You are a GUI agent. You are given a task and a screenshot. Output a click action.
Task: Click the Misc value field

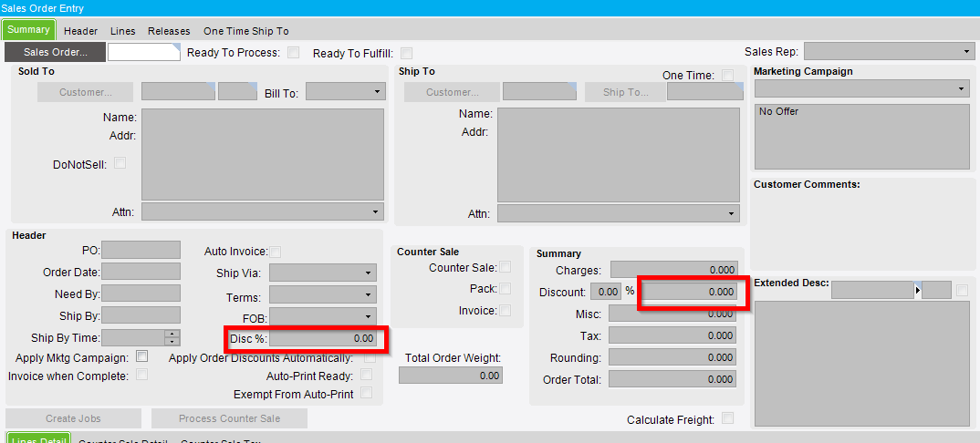pyautogui.click(x=672, y=314)
